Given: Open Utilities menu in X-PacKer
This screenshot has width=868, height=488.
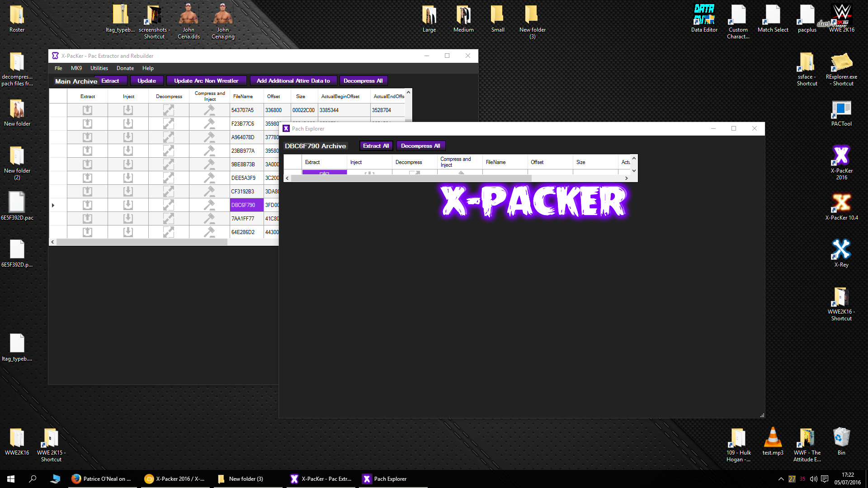Looking at the screenshot, I should [x=99, y=68].
